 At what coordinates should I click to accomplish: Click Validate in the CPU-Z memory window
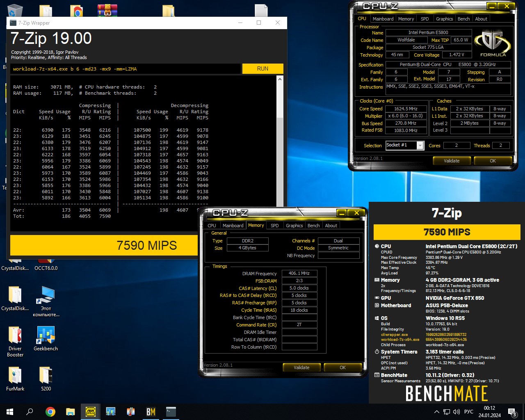tap(301, 367)
